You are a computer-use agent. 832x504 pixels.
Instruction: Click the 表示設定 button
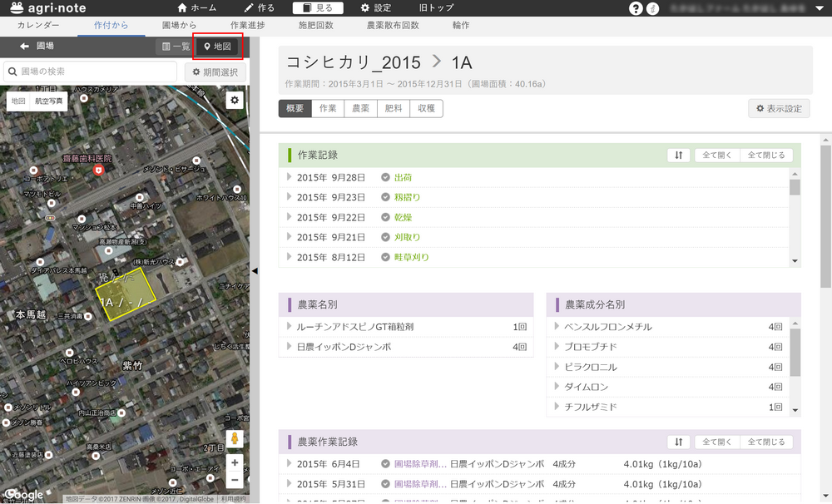click(x=779, y=109)
